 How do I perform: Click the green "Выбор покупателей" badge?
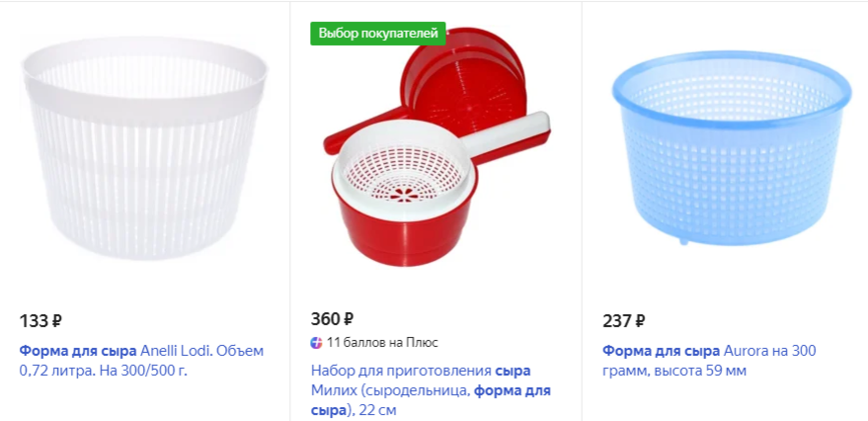point(377,34)
